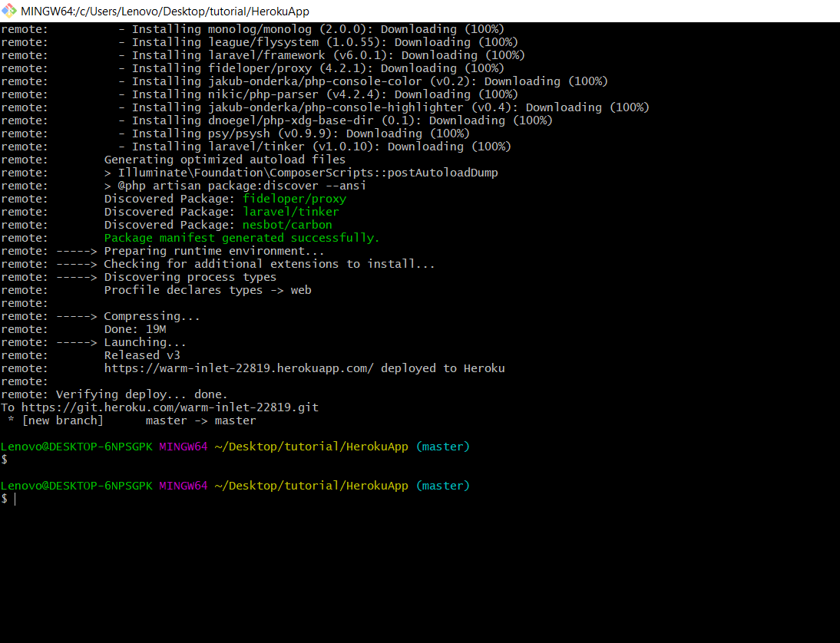
Task: Click 'Package manifest generated successfully.' message
Action: (x=242, y=238)
